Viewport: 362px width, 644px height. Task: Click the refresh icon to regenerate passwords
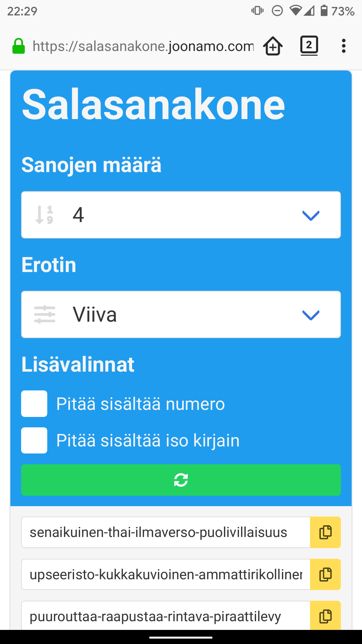click(x=181, y=480)
